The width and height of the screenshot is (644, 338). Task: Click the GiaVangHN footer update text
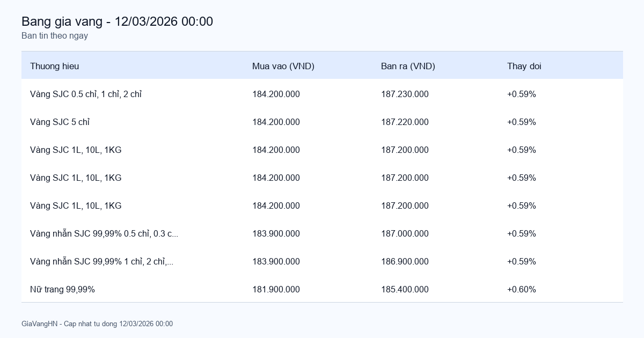(97, 324)
